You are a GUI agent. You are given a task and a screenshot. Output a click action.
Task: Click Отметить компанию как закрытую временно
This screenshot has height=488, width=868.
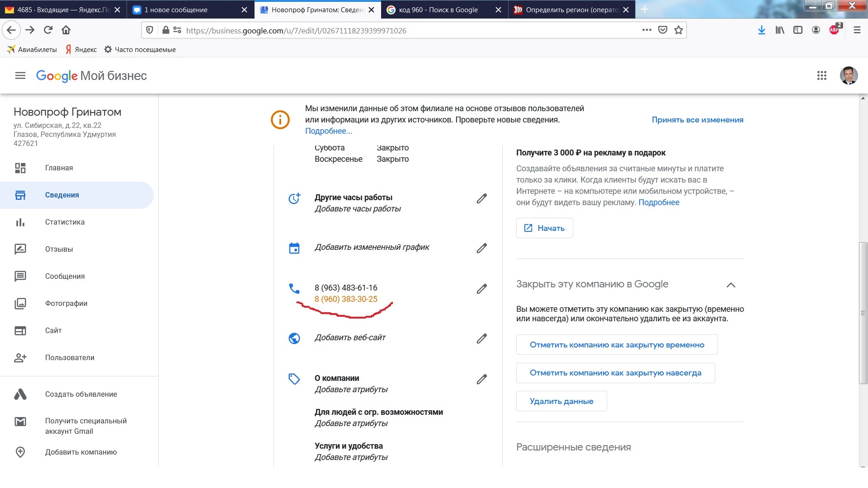tap(617, 345)
